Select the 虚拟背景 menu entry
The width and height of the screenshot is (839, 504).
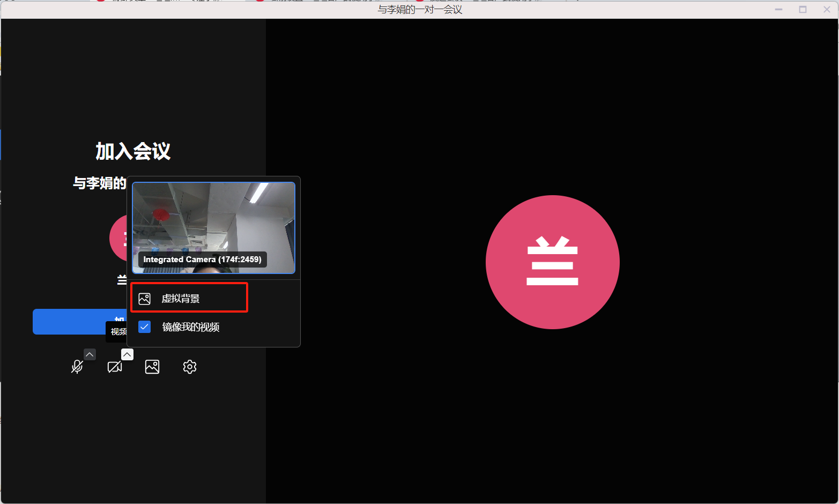point(181,299)
